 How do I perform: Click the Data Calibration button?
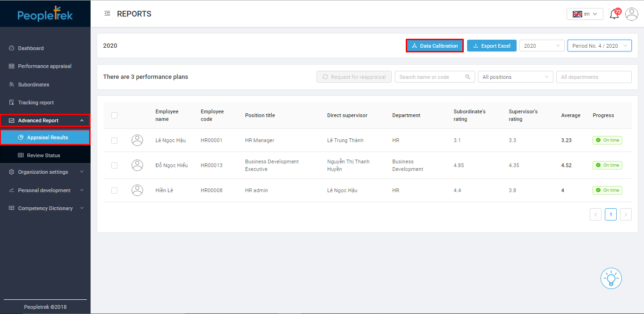[x=435, y=46]
